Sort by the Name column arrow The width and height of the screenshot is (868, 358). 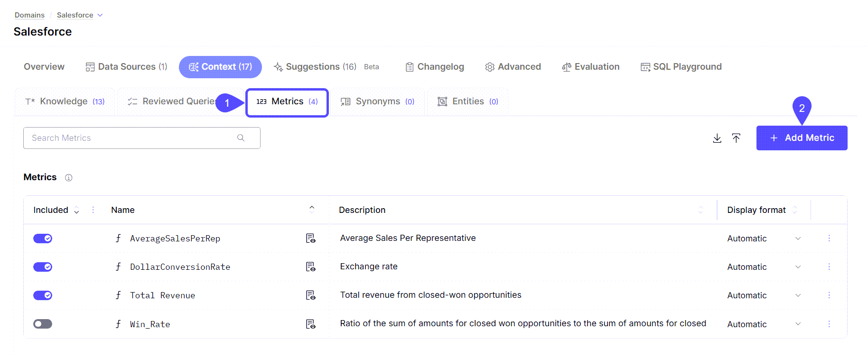pos(312,209)
